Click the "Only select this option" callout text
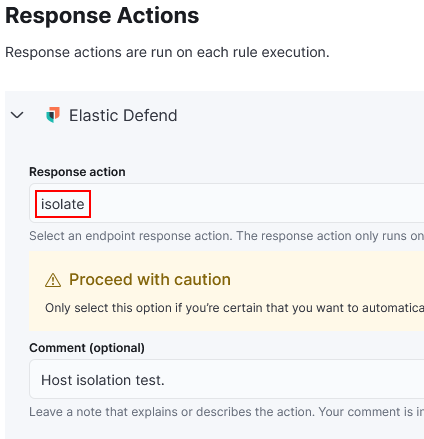 tap(109, 308)
